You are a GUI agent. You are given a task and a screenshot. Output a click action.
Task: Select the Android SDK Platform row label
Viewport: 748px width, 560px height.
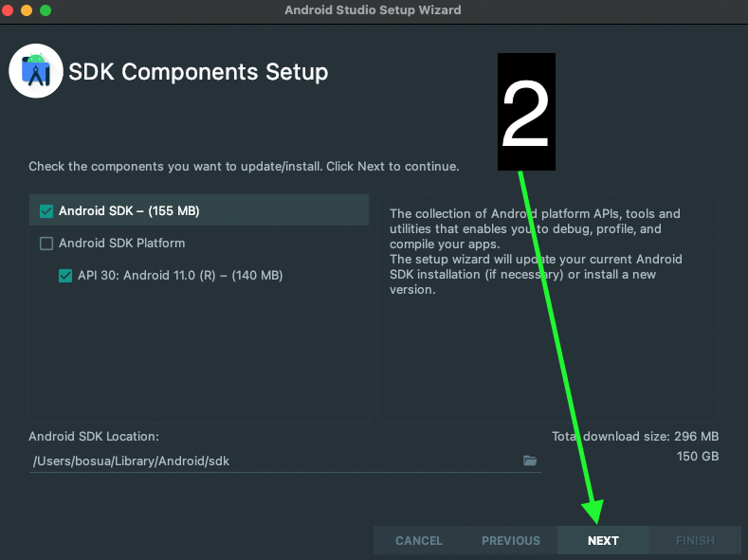tap(121, 244)
